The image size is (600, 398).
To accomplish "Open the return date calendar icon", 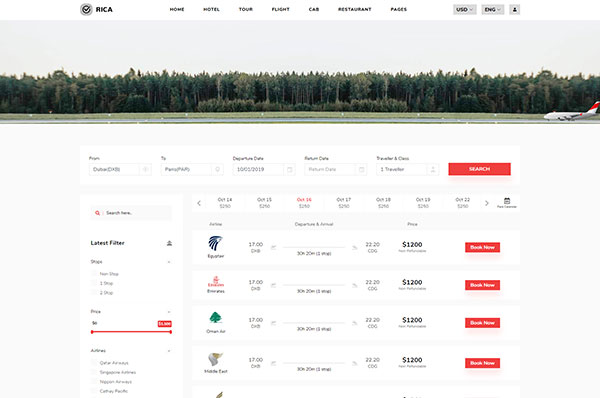I will [361, 170].
